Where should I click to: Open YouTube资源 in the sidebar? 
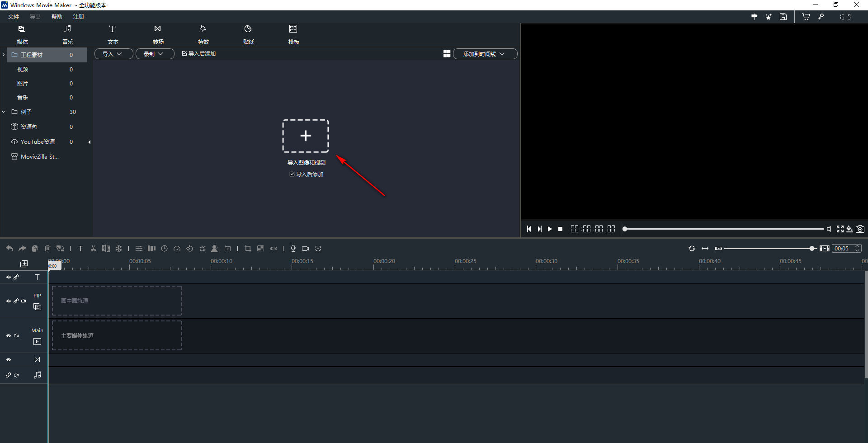(x=38, y=141)
